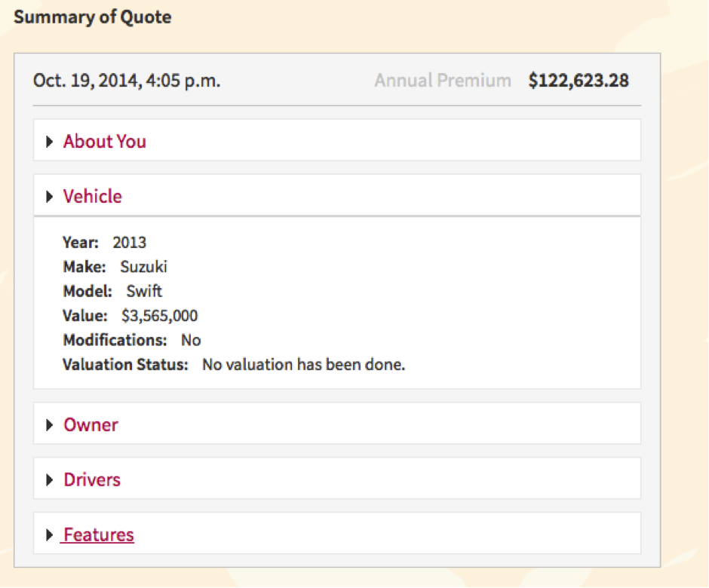Expand the About You section triangle

tap(50, 142)
